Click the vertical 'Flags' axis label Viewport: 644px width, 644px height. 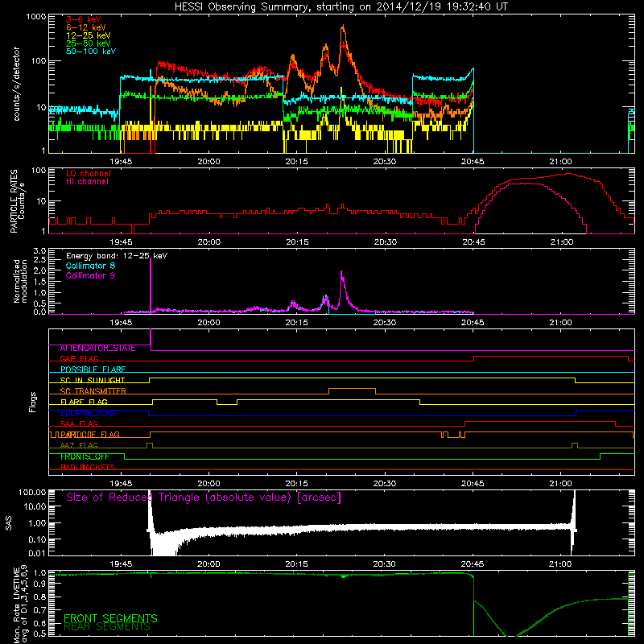33,402
